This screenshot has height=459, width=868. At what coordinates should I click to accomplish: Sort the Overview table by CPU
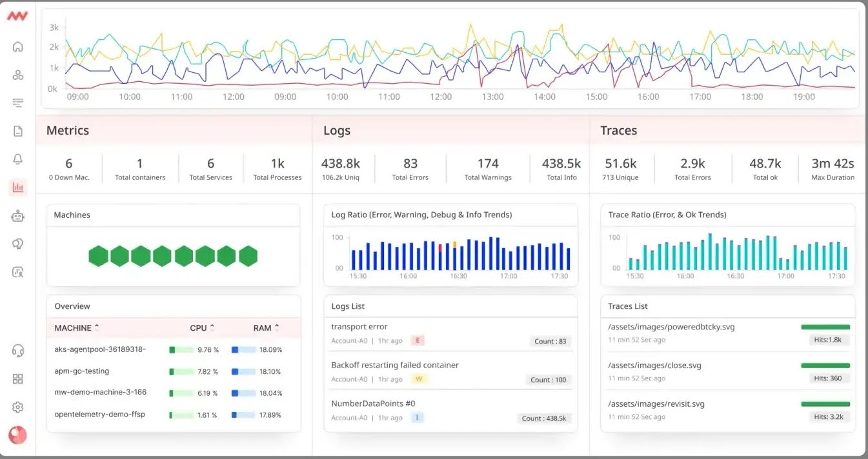[199, 327]
